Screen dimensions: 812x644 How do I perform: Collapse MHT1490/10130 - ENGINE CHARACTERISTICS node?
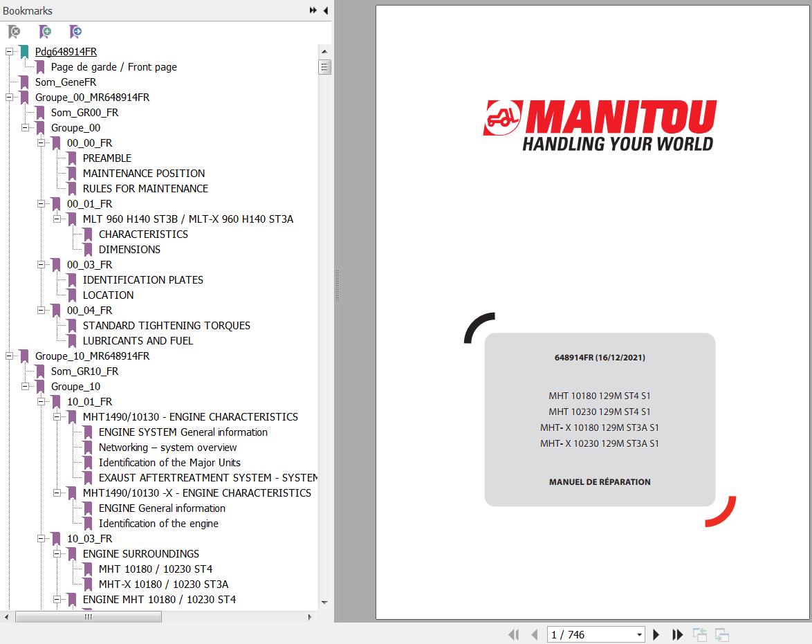[x=57, y=417]
